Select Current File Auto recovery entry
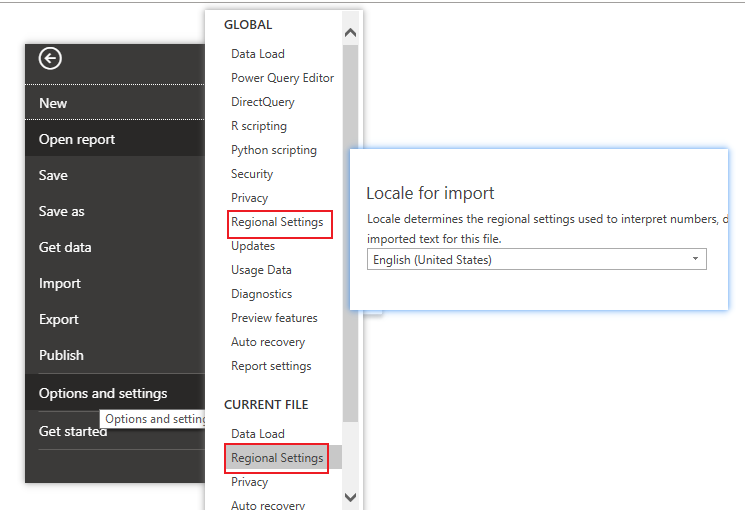 268,505
